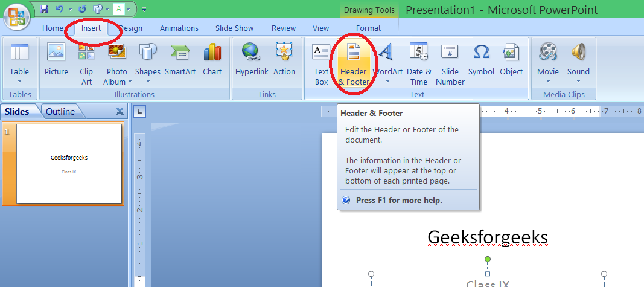Click the green rotation handle of subtitle
The height and width of the screenshot is (287, 644).
(488, 259)
